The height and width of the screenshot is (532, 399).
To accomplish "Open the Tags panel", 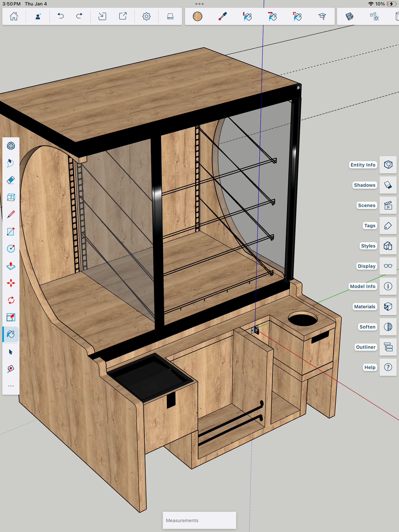I will (388, 226).
